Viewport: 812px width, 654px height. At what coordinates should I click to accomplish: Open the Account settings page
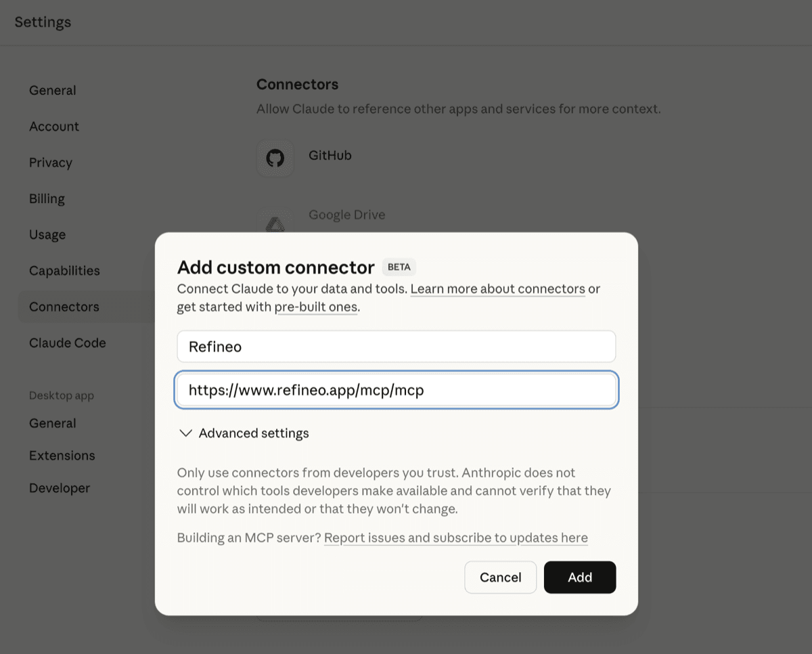click(x=54, y=126)
